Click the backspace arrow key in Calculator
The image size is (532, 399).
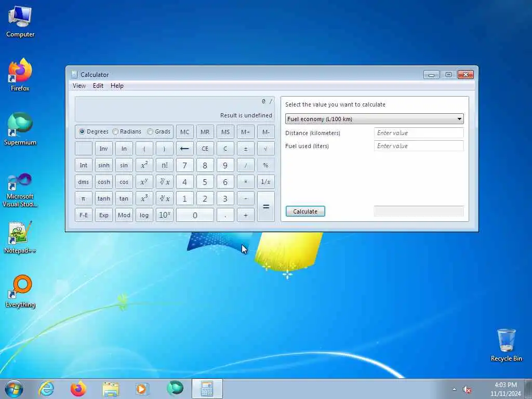tap(184, 149)
